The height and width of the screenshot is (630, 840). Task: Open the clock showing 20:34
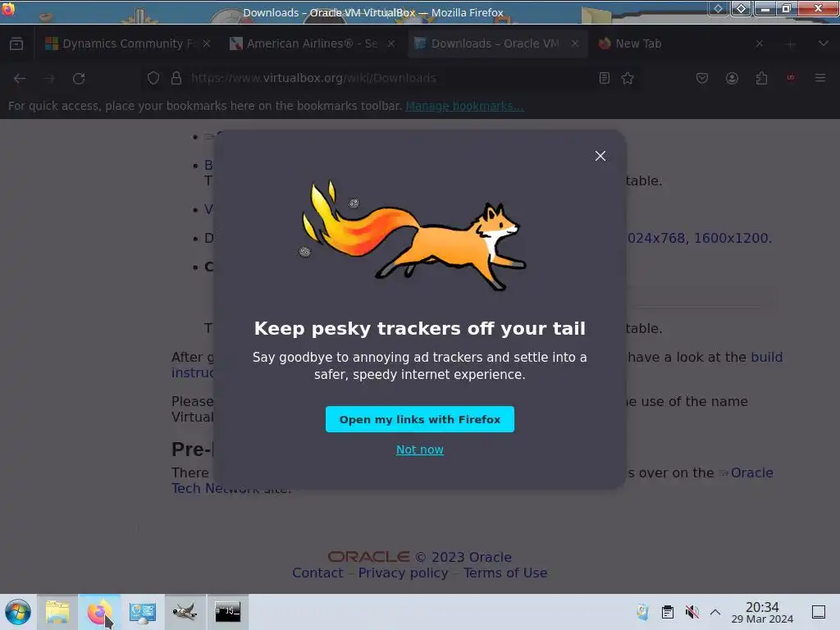(762, 612)
